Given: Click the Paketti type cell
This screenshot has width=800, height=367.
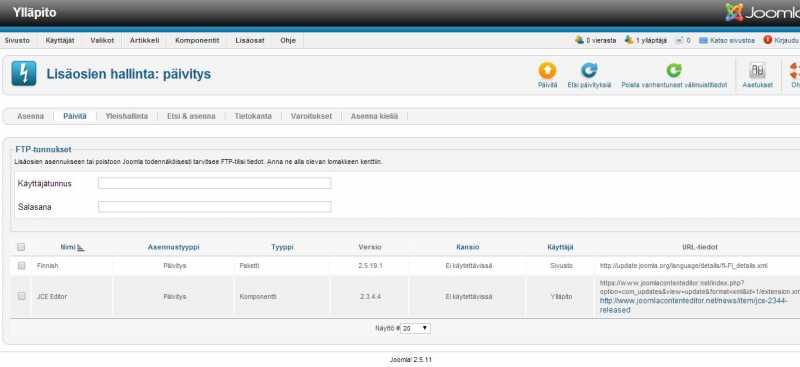Looking at the screenshot, I should [250, 266].
